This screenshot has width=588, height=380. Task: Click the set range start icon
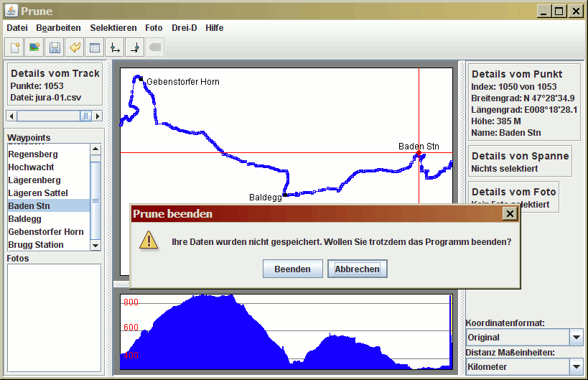pyautogui.click(x=114, y=48)
